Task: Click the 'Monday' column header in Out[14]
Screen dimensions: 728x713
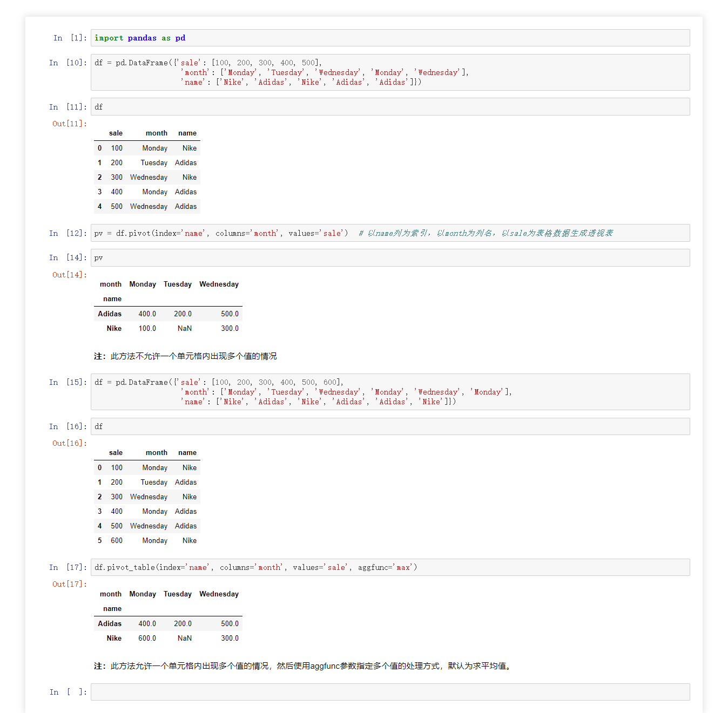Action: (143, 284)
